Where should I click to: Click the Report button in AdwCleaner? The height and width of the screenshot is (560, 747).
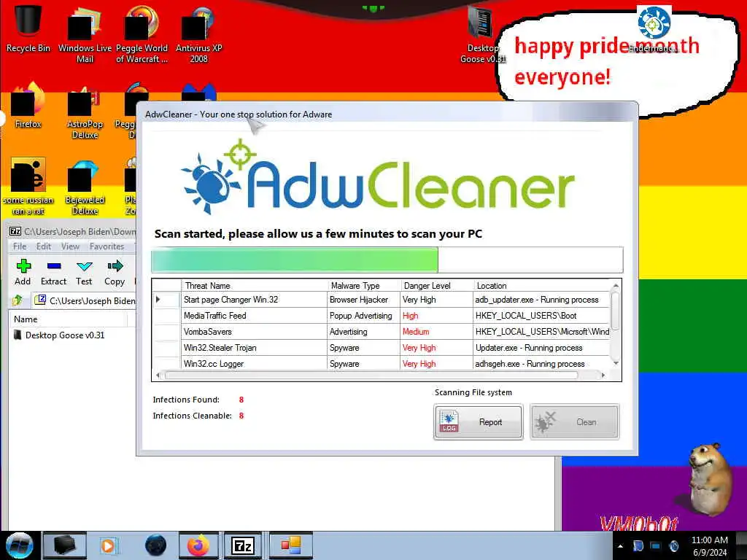pos(479,422)
